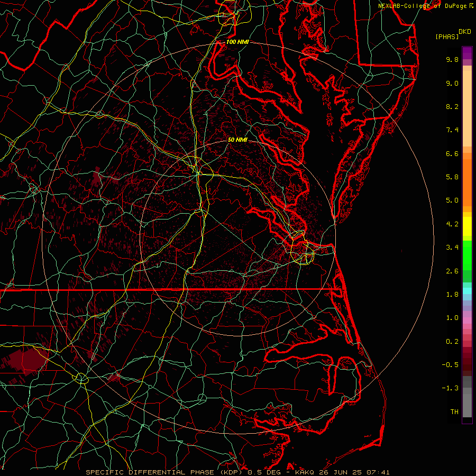Select the 8.2 legend value

(452, 106)
